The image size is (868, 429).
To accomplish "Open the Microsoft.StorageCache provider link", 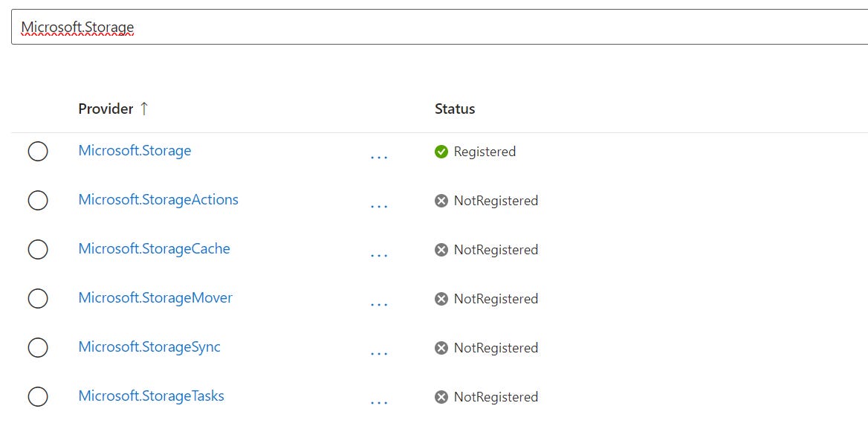I will pyautogui.click(x=154, y=248).
